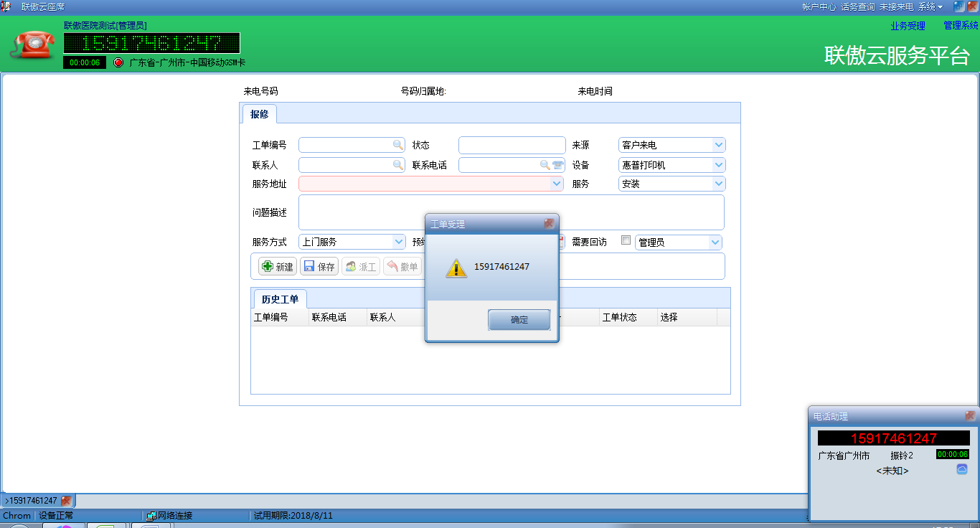980x528 pixels.
Task: Open the 管理系统 link
Action: click(x=961, y=26)
